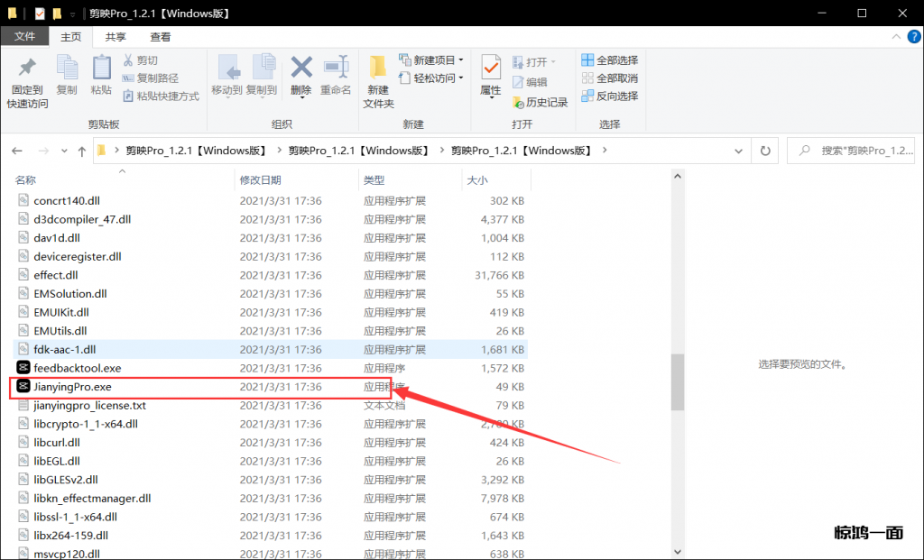Viewport: 924px width, 560px height.
Task: Open the 文件 menu tab
Action: [24, 37]
